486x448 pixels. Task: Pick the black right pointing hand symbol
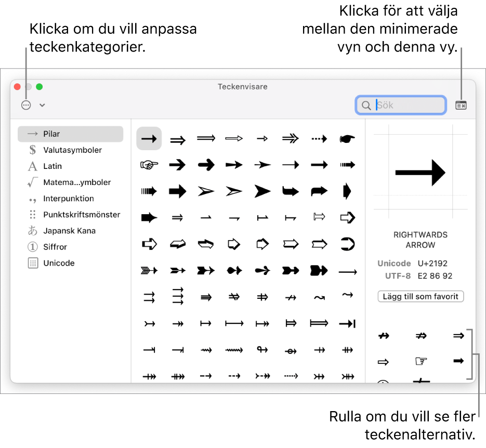pos(347,138)
